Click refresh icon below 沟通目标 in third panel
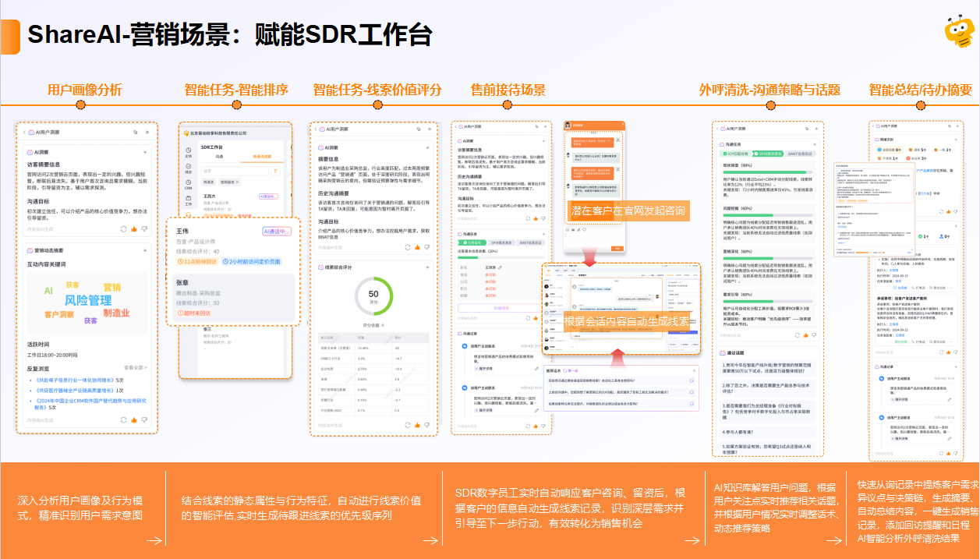The width and height of the screenshot is (980, 559). (408, 247)
